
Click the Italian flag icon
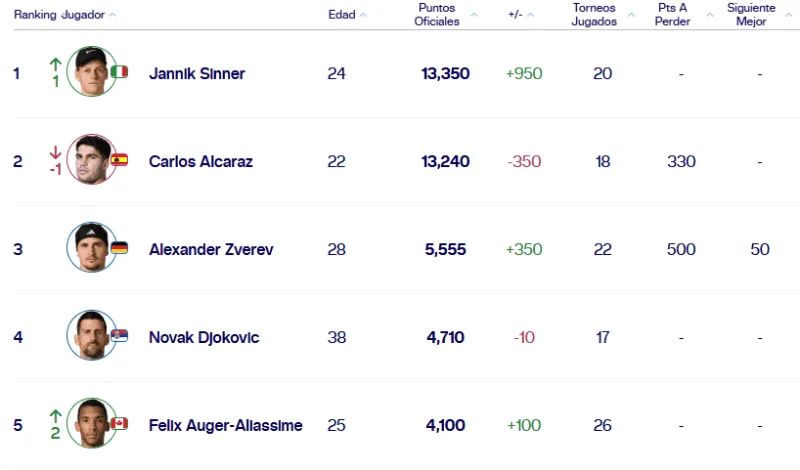pyautogui.click(x=119, y=72)
